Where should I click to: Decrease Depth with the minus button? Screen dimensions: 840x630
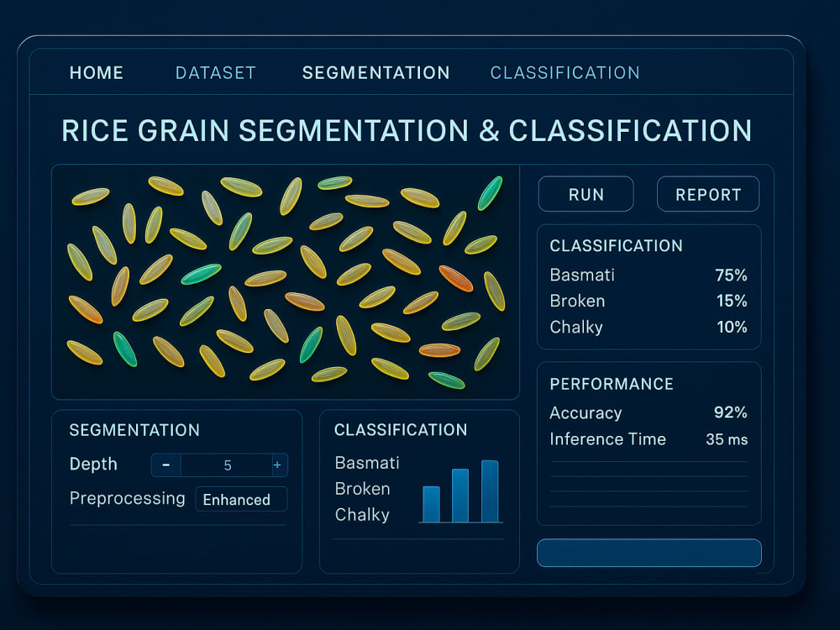tap(166, 465)
